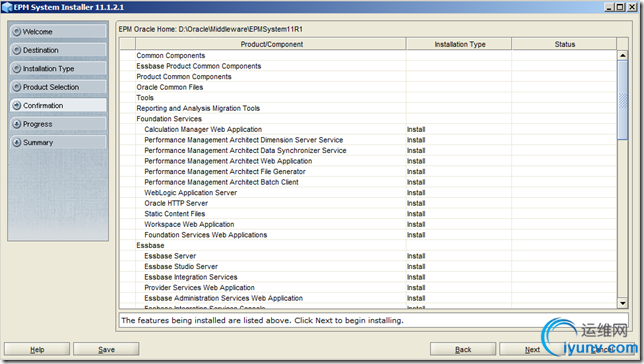
Task: Click the Destination step icon
Action: pyautogui.click(x=16, y=50)
